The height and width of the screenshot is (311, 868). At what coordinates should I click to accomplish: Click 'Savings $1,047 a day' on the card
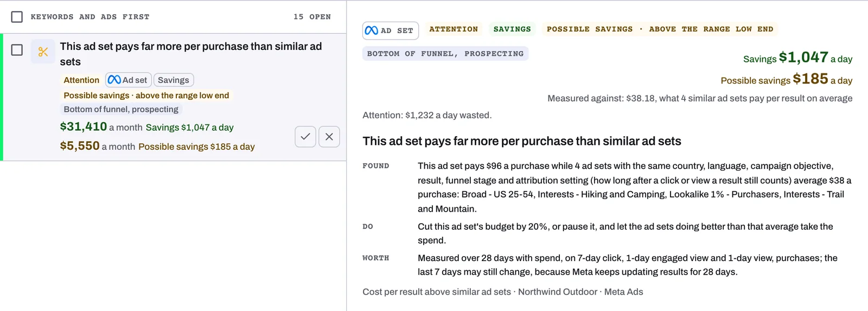point(189,128)
